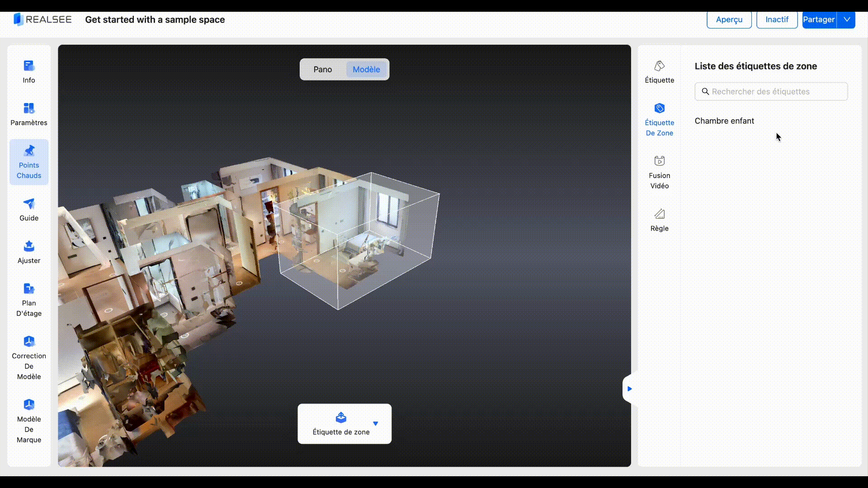868x488 pixels.
Task: Switch view to Modèle mode
Action: click(366, 69)
